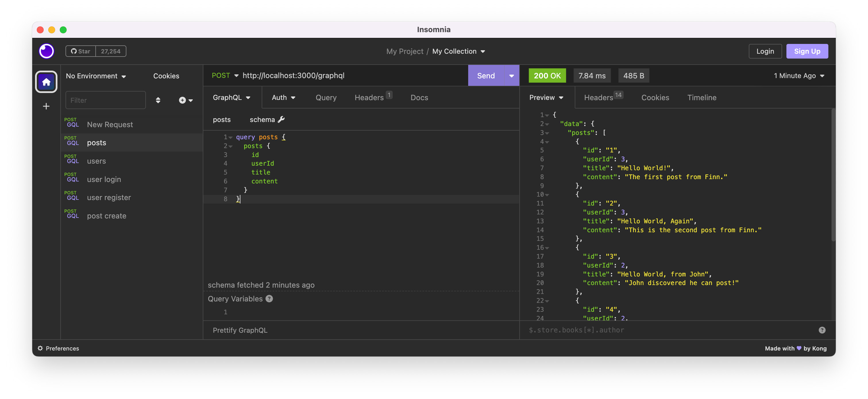Open the Docs tab in request panel

coord(418,97)
